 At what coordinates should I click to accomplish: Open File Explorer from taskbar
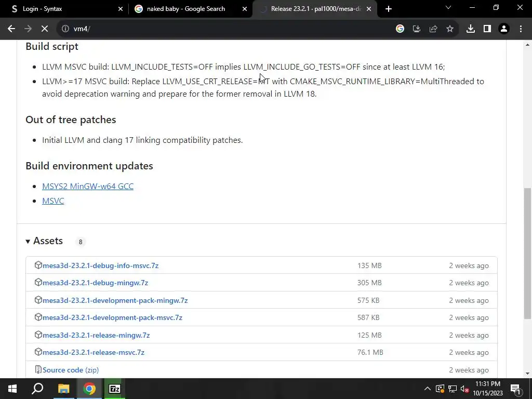point(63,389)
